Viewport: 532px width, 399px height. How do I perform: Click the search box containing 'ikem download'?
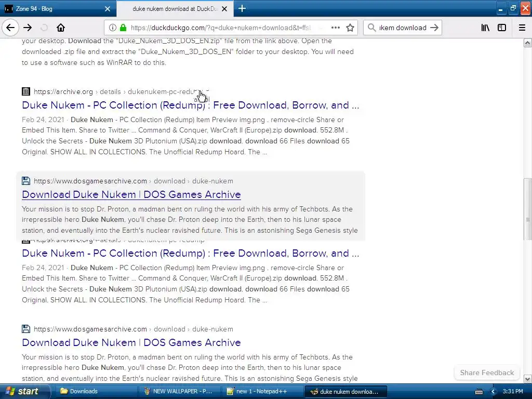point(403,28)
